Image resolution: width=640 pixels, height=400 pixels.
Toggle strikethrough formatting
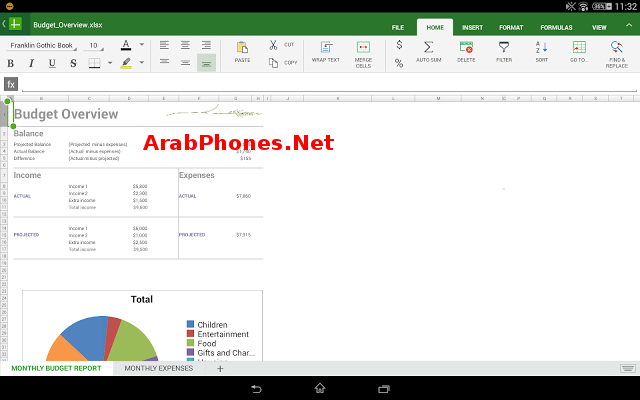73,63
